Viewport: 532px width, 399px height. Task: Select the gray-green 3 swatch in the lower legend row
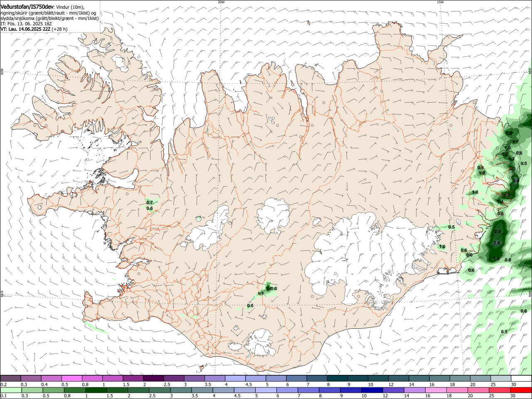click(181, 390)
